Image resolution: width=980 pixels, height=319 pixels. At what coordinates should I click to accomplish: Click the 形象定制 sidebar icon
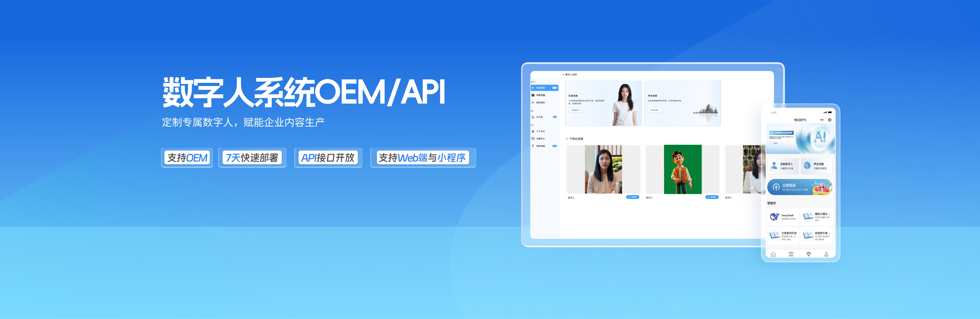[533, 88]
